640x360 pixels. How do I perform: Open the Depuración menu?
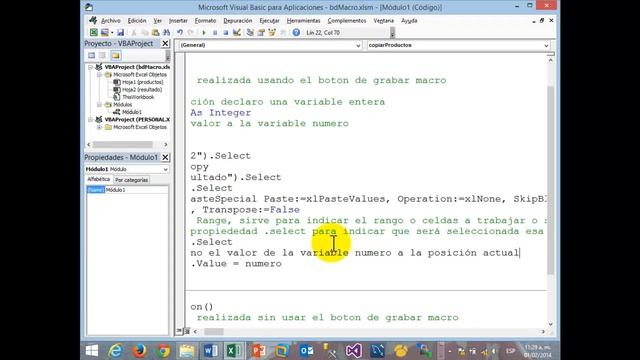click(238, 20)
